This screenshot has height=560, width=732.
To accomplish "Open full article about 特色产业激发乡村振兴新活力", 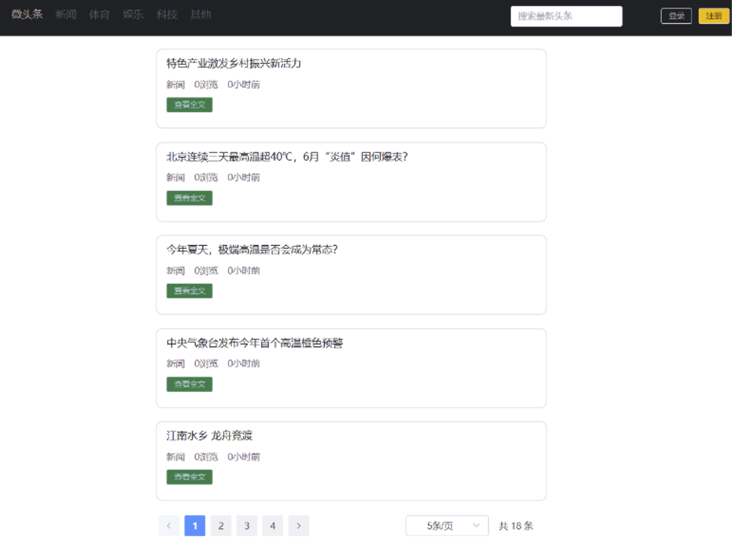I will pos(189,105).
